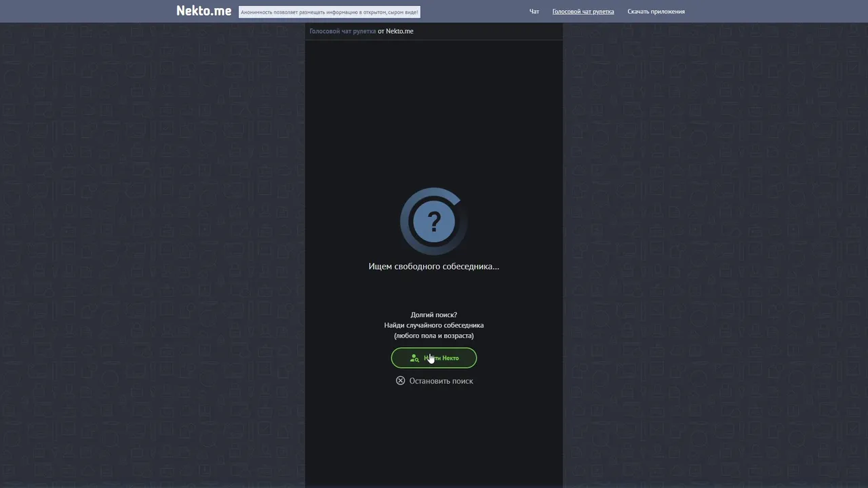Screen dimensions: 868x488
Task: Click the panel title link Голосовой чат рулетка
Action: tap(342, 31)
